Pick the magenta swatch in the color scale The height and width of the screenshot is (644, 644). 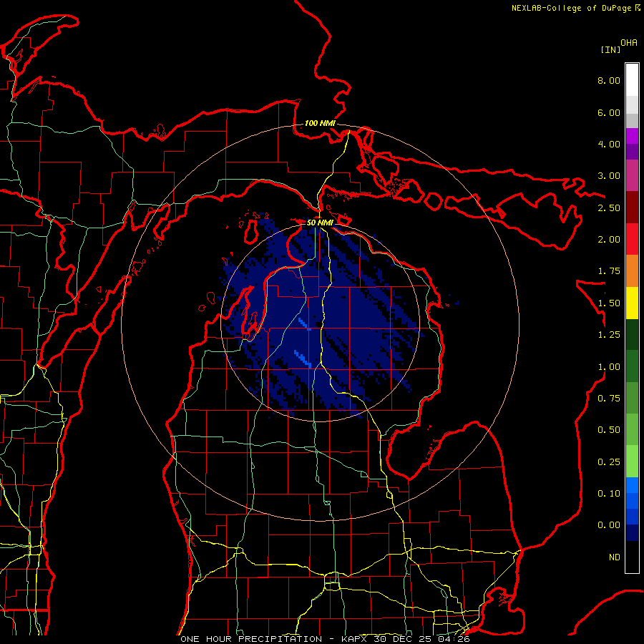tap(632, 136)
